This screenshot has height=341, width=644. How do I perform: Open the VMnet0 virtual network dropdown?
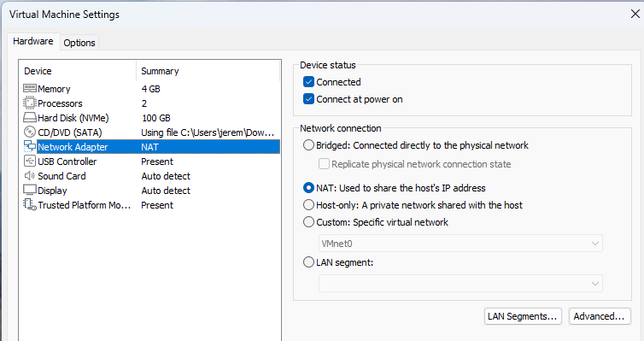click(x=460, y=244)
